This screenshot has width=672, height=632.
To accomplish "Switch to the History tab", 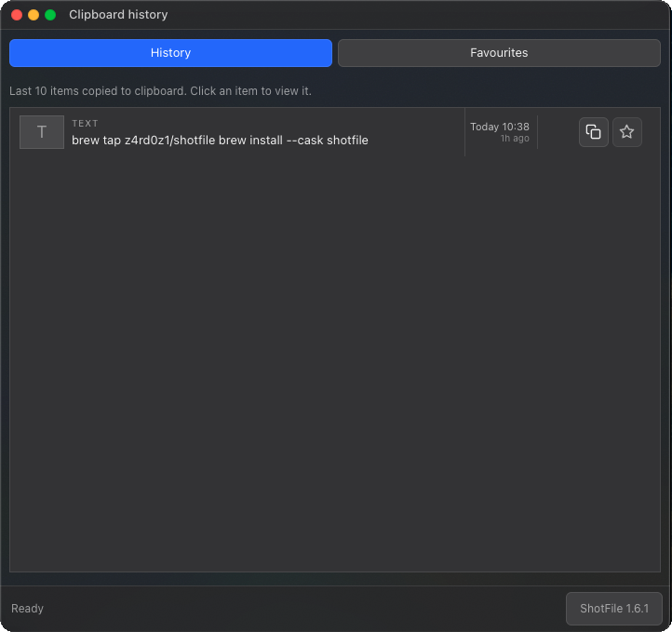I will (x=170, y=53).
